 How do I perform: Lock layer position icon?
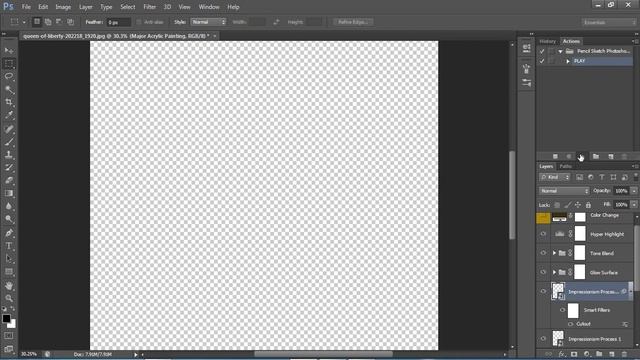(578, 205)
